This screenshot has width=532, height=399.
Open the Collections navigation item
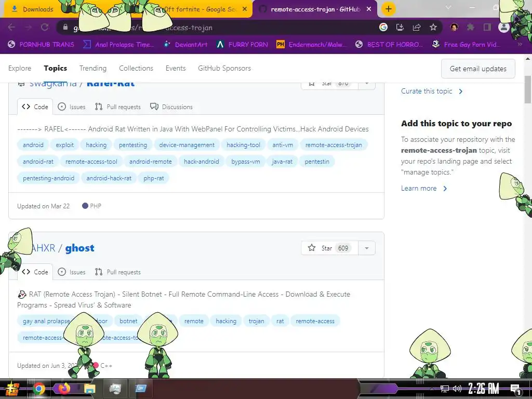(x=136, y=68)
